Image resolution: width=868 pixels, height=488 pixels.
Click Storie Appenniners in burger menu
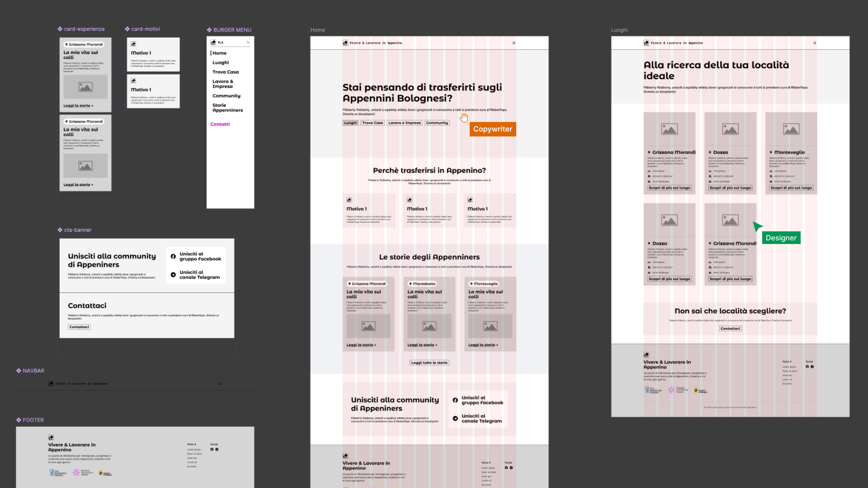pos(228,108)
